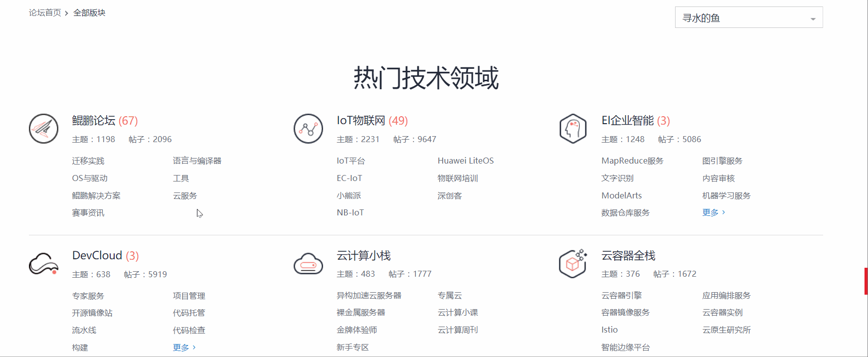Viewport: 868px width, 357px height.
Task: Open 迁移实践 subforum
Action: (88, 161)
